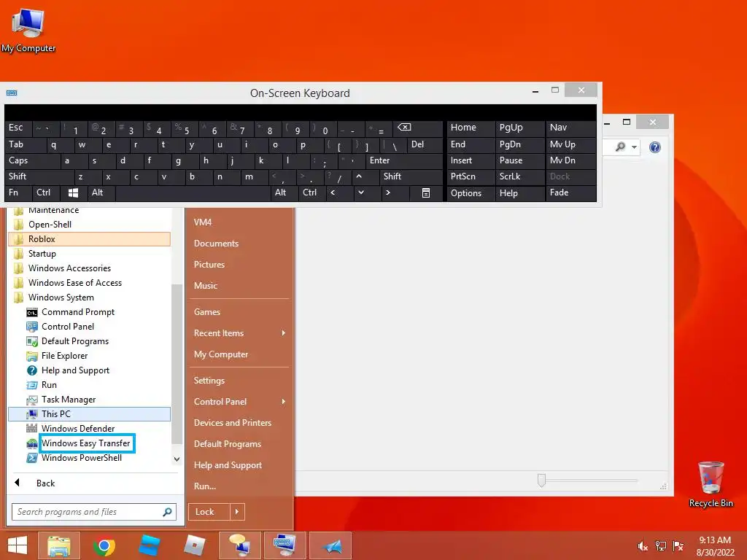
Task: Click the Search programs and files field
Action: [94, 512]
